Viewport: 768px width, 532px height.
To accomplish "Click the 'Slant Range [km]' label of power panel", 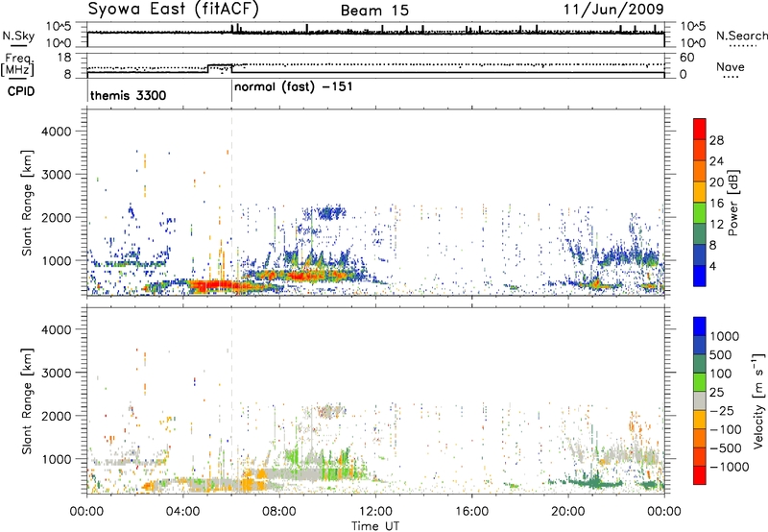I will pos(27,203).
